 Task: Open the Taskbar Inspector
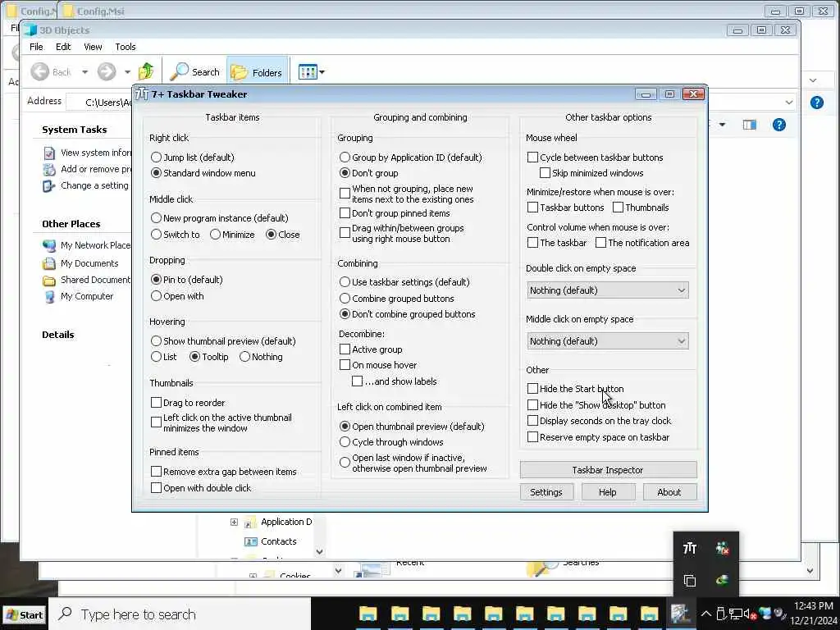pos(608,470)
